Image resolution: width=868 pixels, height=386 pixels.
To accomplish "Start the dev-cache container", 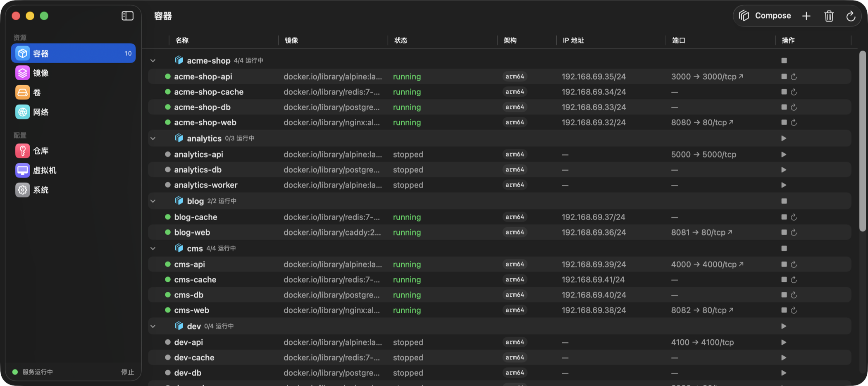I will [784, 357].
